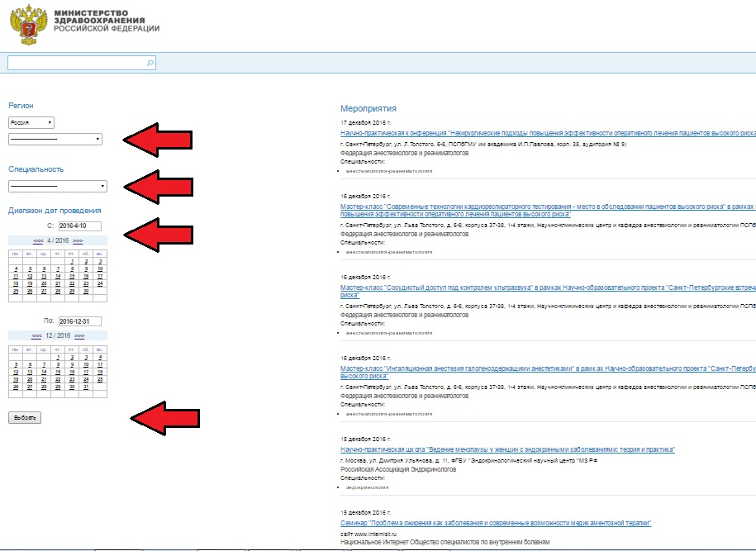
Task: Expand the empty region dropdown under Россия
Action: [55, 139]
